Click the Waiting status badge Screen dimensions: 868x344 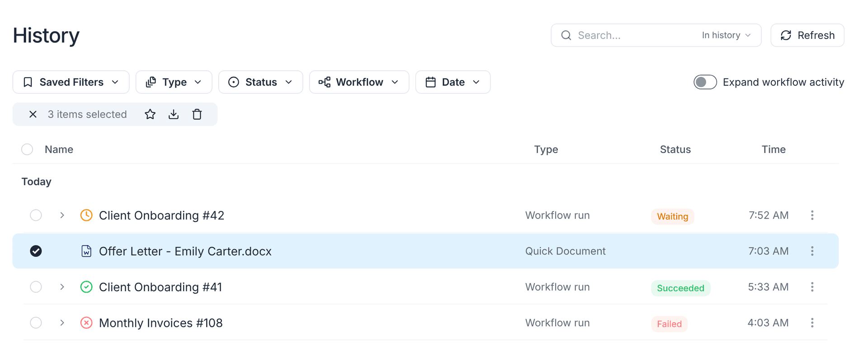pos(673,216)
